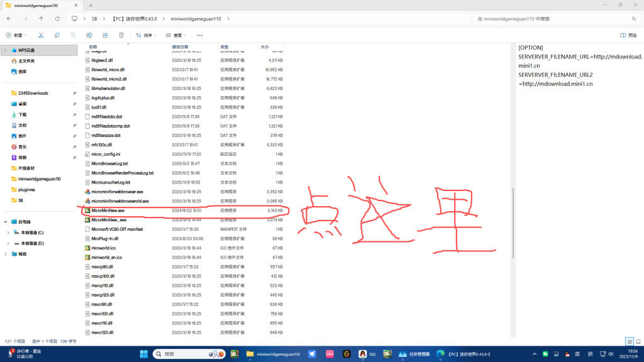The image size is (644, 362).
Task: Open the Windows search box on the taskbar
Action: [x=182, y=354]
